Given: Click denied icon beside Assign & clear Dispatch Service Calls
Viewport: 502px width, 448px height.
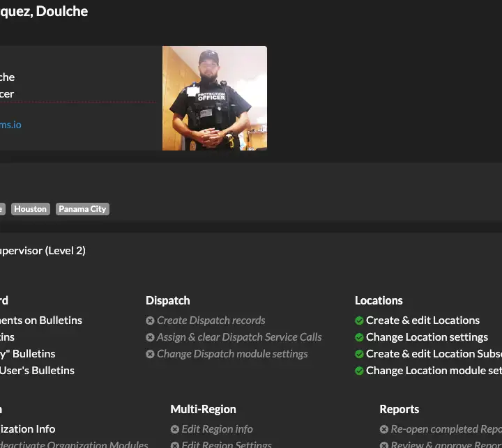Looking at the screenshot, I should click(x=150, y=337).
